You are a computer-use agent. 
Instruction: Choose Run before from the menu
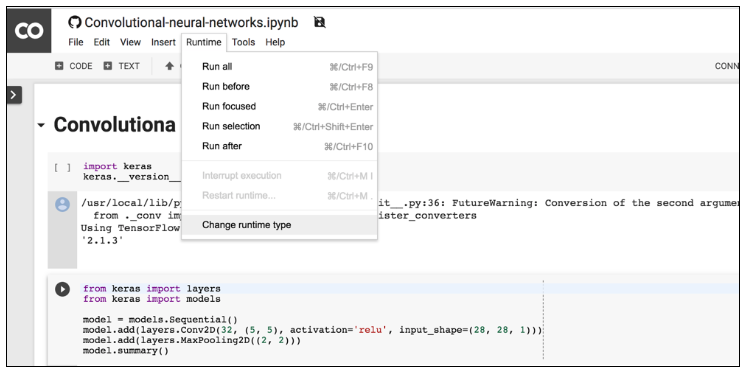(x=280, y=87)
